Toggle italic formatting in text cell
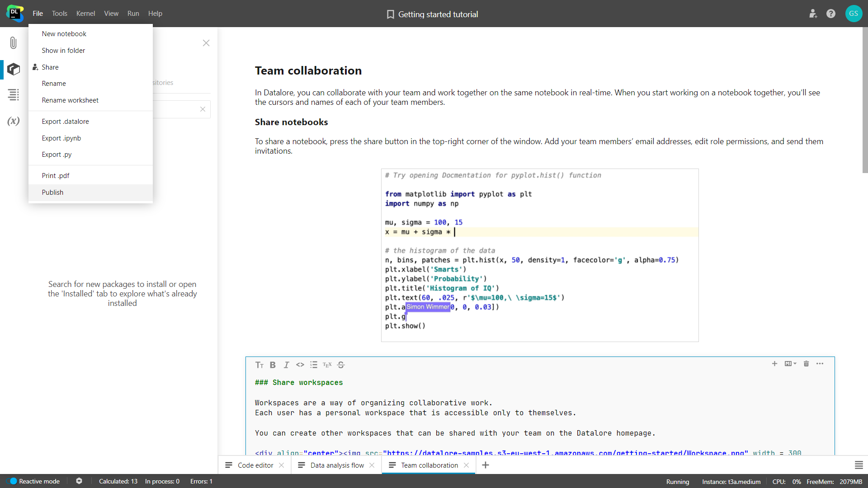868x488 pixels. (286, 365)
